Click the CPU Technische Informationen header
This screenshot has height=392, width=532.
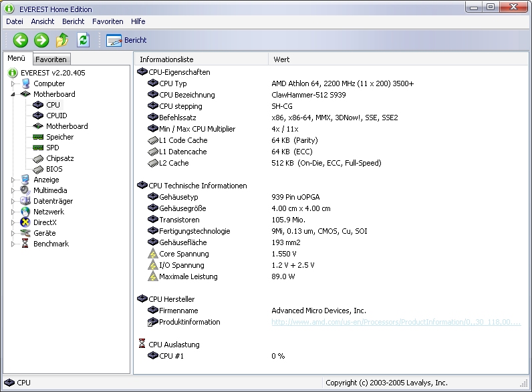click(x=192, y=186)
